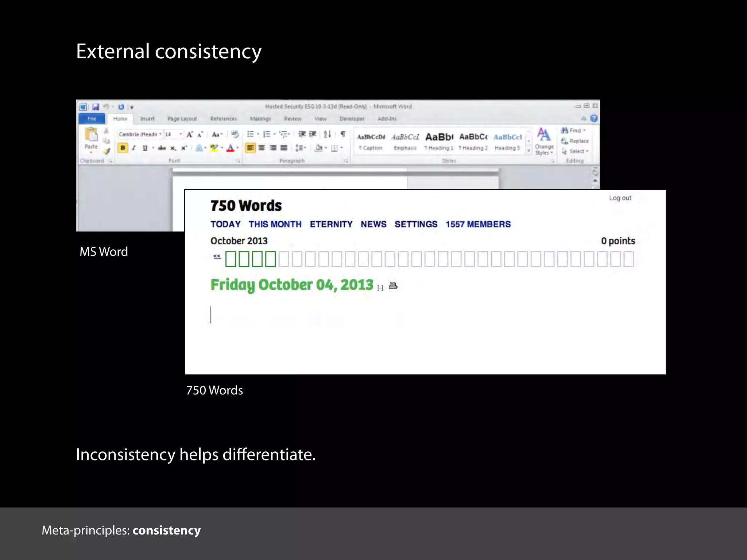Click the Justify alignment icon
Screen dimensions: 747x560
point(284,148)
